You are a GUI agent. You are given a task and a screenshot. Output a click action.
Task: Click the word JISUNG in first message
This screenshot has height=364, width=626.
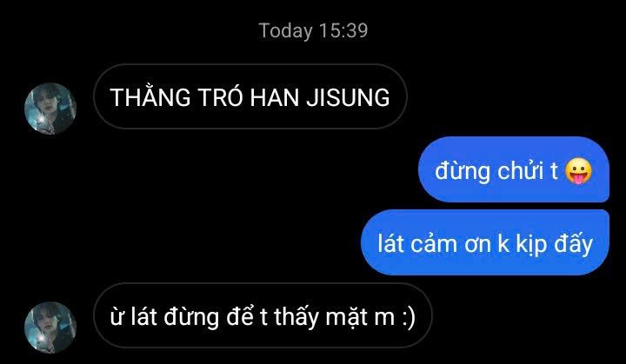click(x=348, y=97)
